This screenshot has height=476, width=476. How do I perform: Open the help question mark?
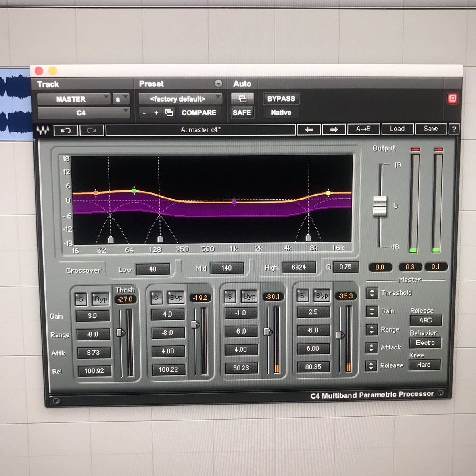pyautogui.click(x=454, y=129)
